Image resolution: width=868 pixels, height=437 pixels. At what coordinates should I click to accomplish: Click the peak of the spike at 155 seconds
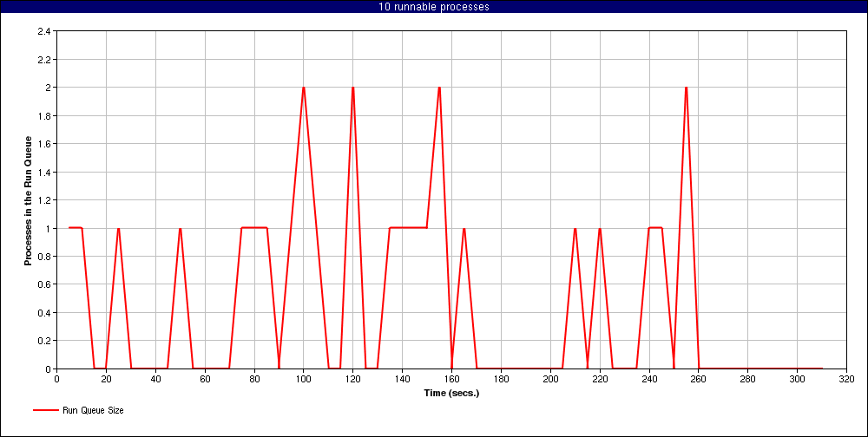click(439, 88)
